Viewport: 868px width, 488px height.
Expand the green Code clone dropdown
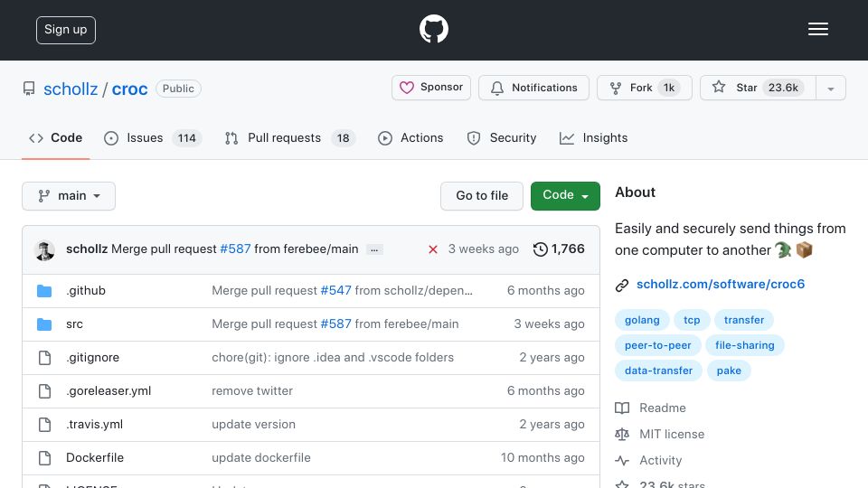[565, 196]
